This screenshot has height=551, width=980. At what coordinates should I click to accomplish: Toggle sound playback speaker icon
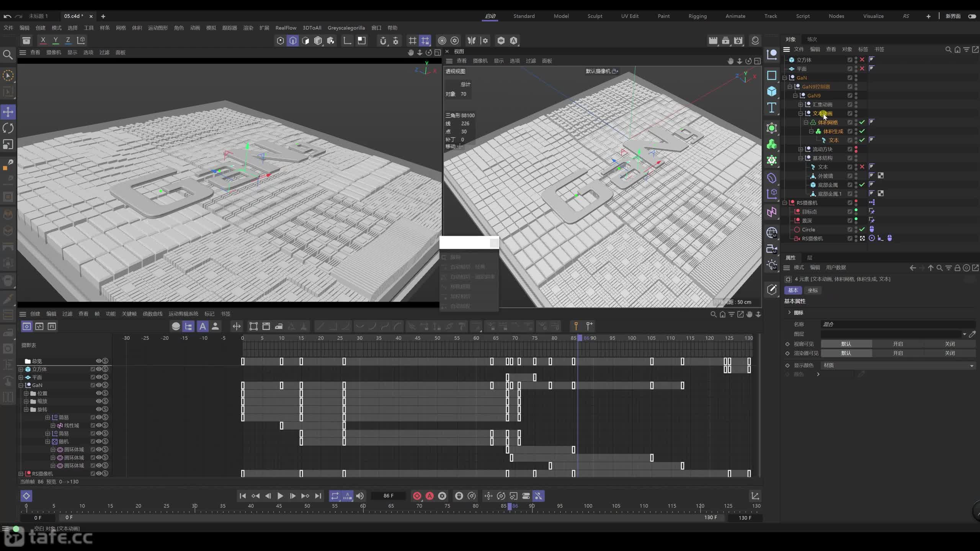pos(360,496)
